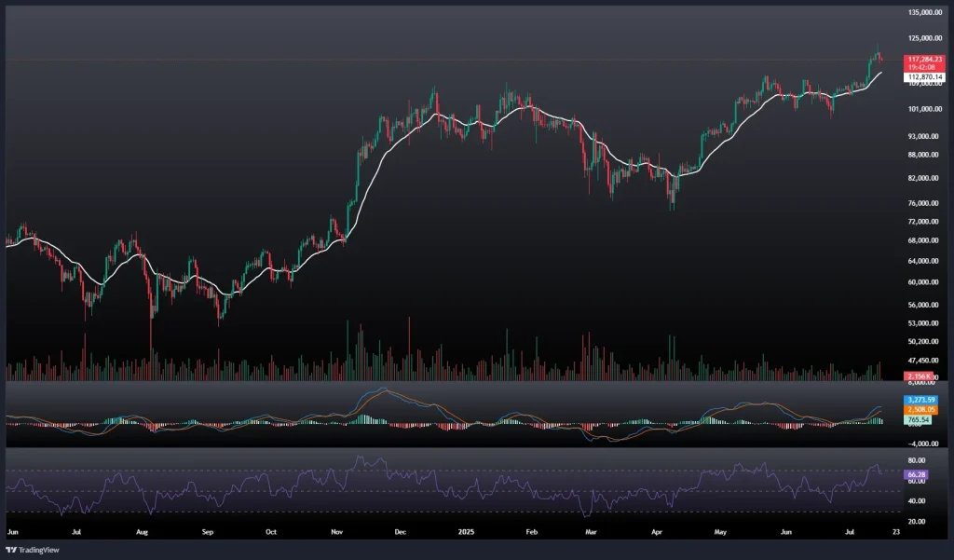
Task: Select the 23 date label on time axis
Action: pos(894,531)
